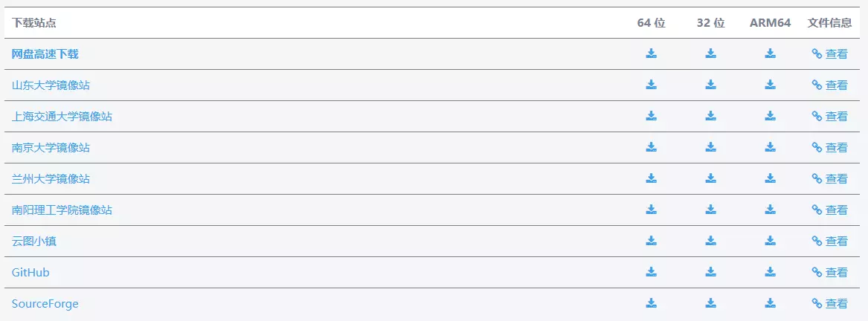Download 32-bit from 山东大学镜像站
Viewport: 868px width, 321px height.
710,85
